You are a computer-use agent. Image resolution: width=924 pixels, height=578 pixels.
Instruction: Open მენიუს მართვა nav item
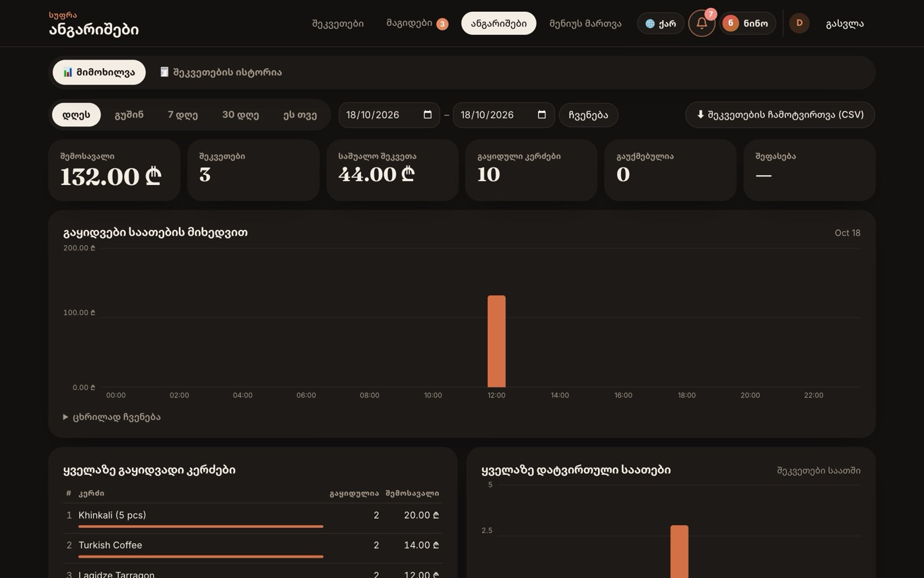click(585, 24)
